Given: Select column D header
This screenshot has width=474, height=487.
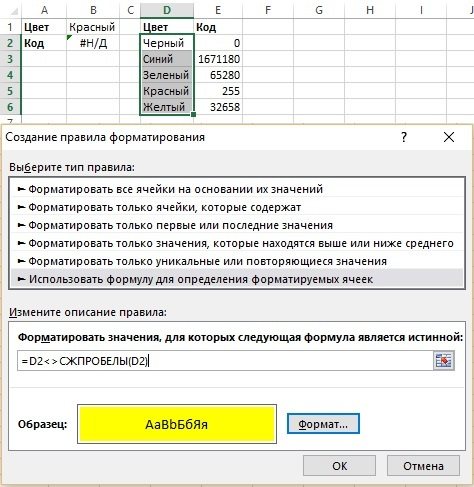Looking at the screenshot, I should point(167,10).
